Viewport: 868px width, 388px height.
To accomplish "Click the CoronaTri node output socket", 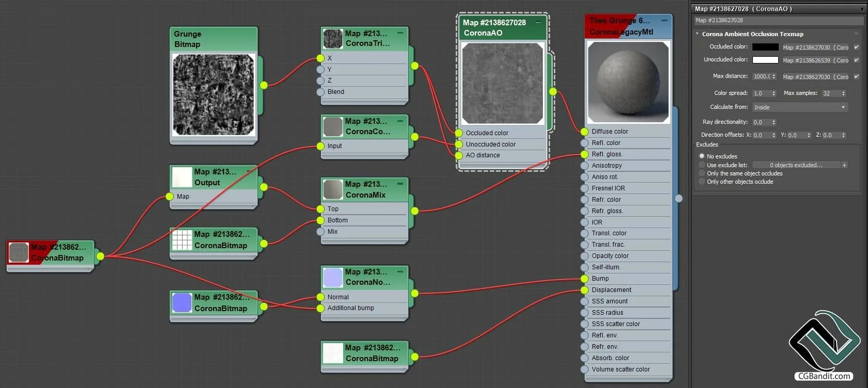I will point(414,66).
